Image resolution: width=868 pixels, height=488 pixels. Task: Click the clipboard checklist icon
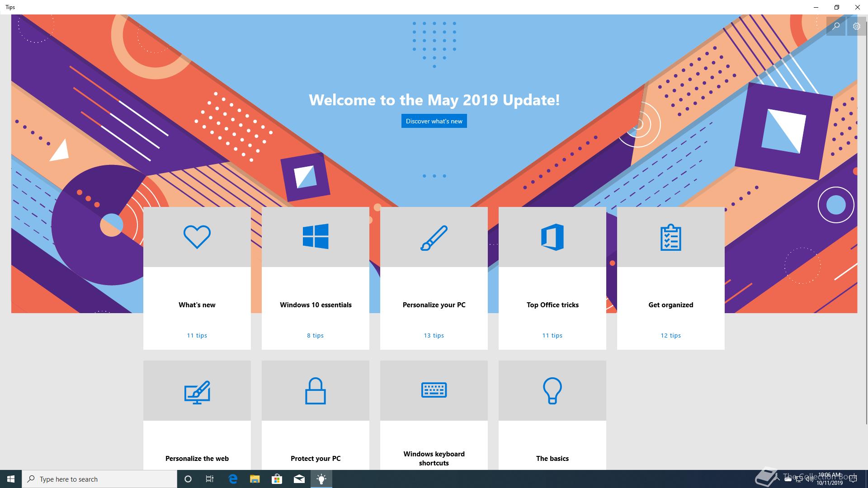click(670, 238)
